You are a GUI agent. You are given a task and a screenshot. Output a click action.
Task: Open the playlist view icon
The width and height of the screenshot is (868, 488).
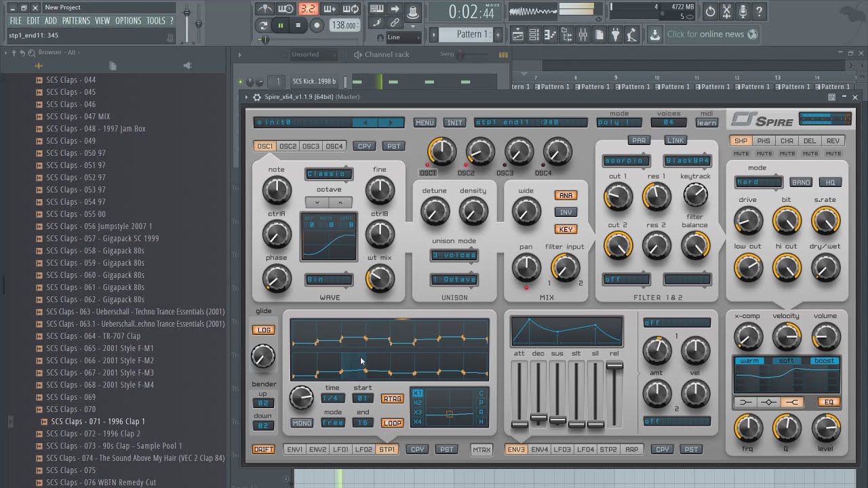pos(517,35)
